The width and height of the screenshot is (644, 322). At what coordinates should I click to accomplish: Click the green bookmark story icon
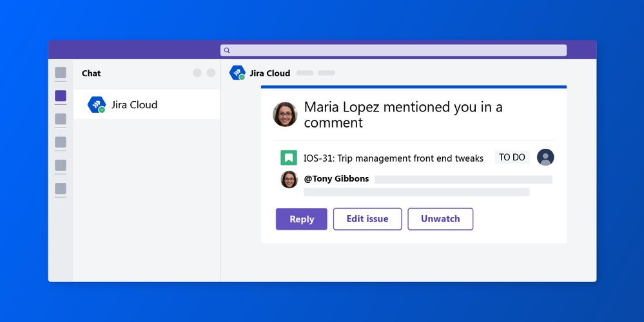click(289, 158)
